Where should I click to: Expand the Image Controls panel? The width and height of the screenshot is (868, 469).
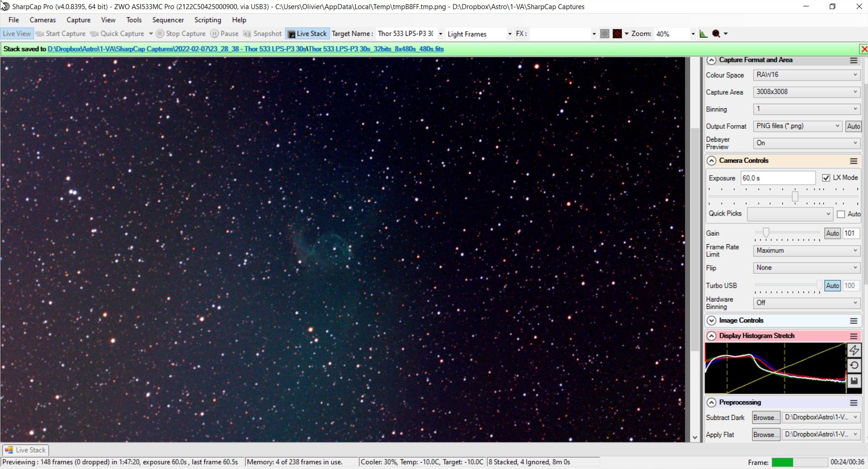pyautogui.click(x=711, y=321)
